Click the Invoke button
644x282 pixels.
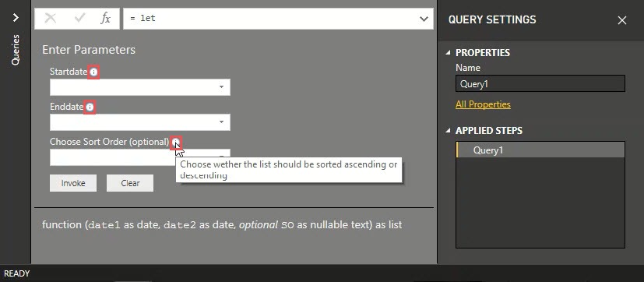coord(73,183)
